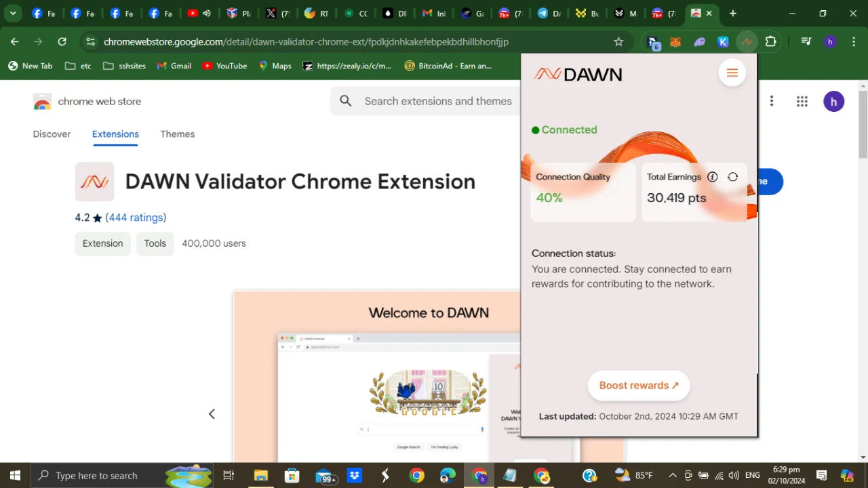The width and height of the screenshot is (868, 488).
Task: Open the MetaMask fox extension
Action: [x=675, y=42]
